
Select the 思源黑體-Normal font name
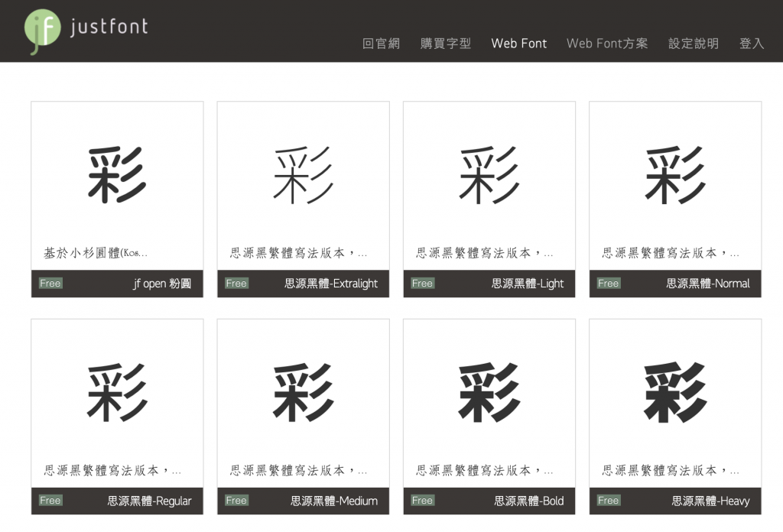707,284
